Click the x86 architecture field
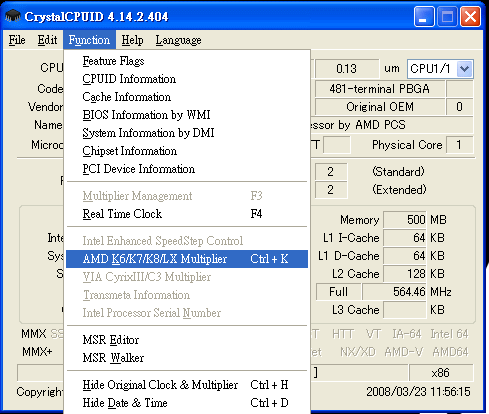Viewport: 489px width, 414px height. [441, 373]
